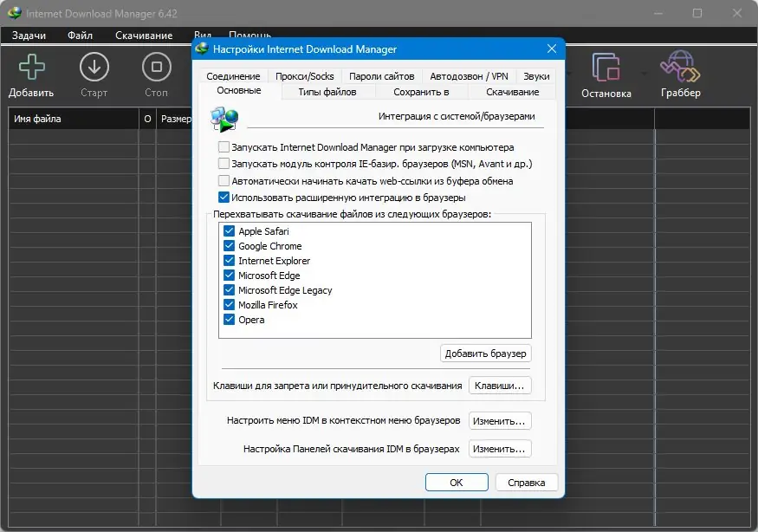Open the Скачивание menu in menu bar
Image resolution: width=758 pixels, height=532 pixels.
coord(144,36)
